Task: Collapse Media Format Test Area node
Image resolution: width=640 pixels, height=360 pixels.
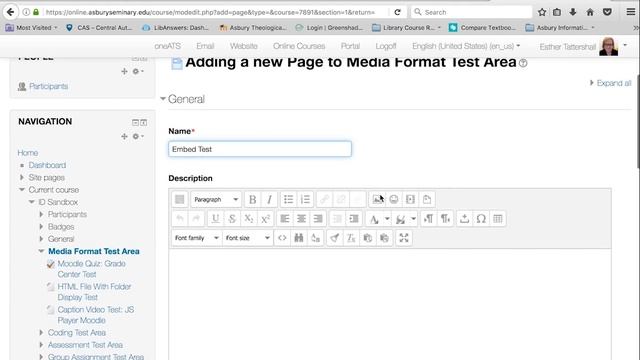Action: click(x=41, y=251)
